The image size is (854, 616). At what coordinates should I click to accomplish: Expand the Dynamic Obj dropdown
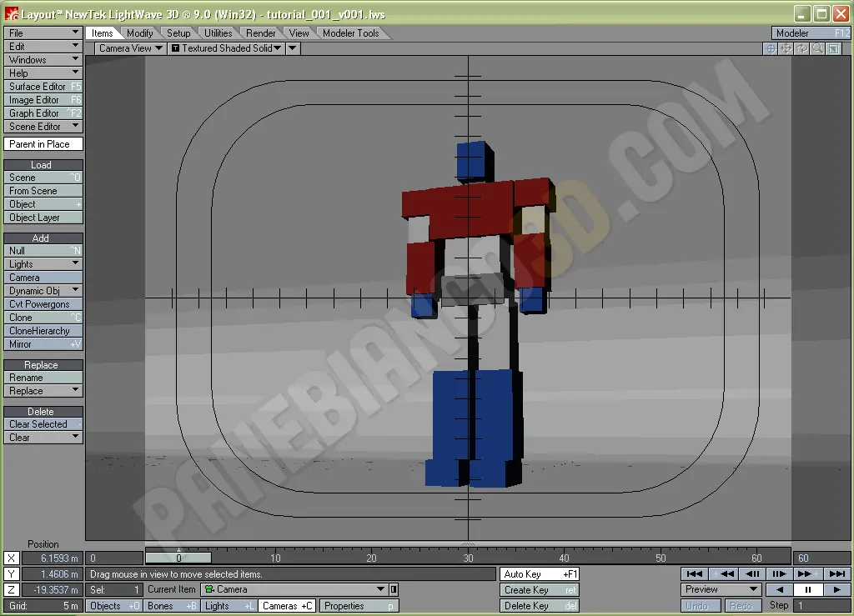pyautogui.click(x=43, y=291)
